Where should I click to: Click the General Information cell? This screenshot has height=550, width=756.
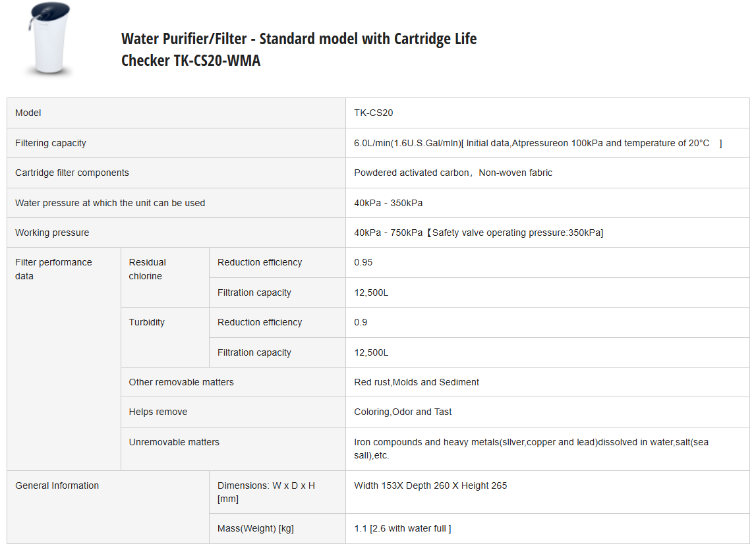[57, 485]
